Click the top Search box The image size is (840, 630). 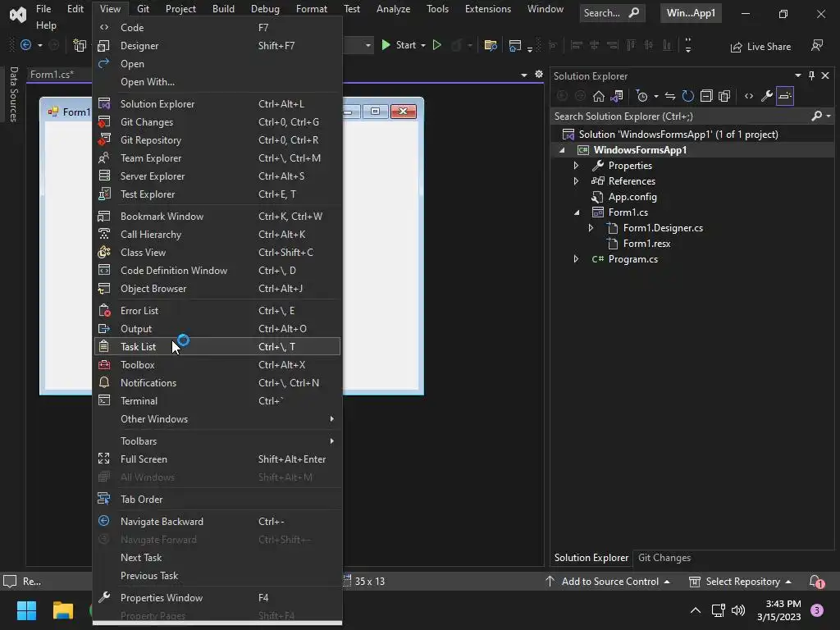(x=612, y=13)
